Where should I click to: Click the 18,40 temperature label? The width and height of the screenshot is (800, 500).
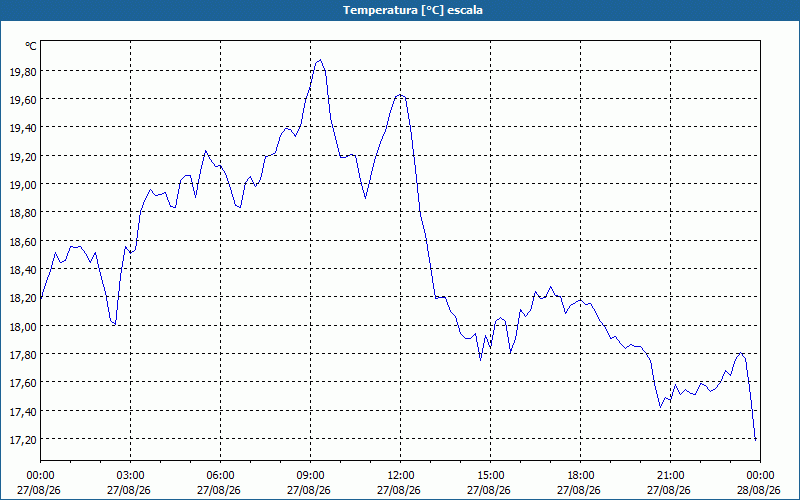point(23,269)
